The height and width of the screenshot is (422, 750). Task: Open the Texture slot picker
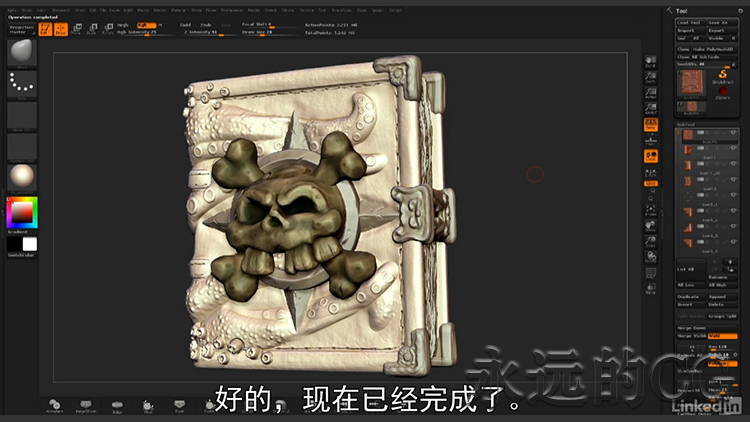click(x=22, y=147)
